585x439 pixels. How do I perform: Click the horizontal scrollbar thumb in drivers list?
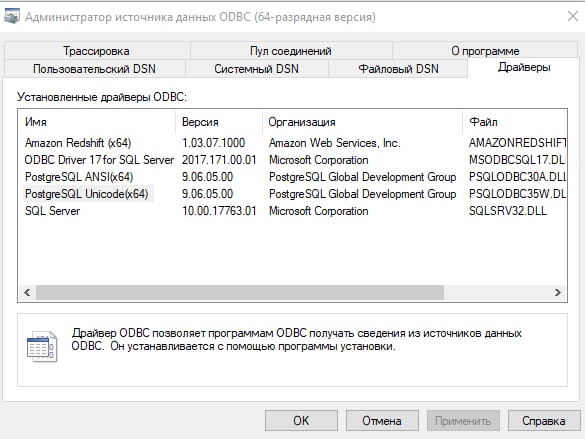pos(240,292)
